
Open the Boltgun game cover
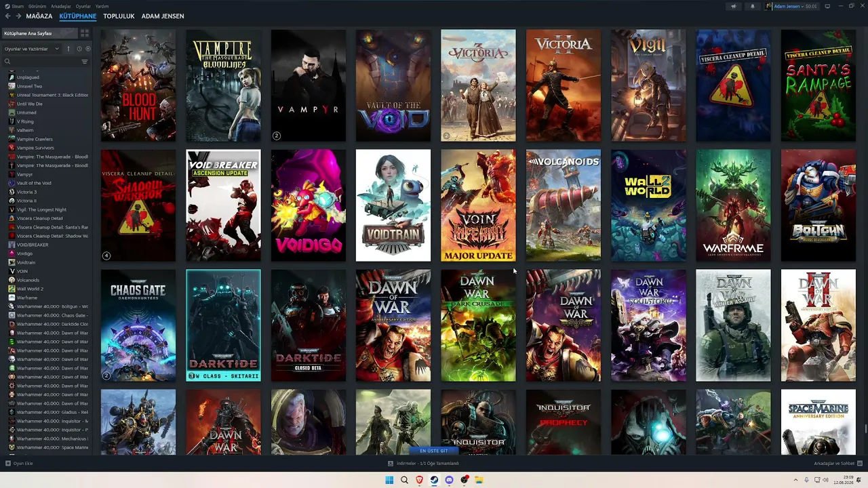click(818, 205)
